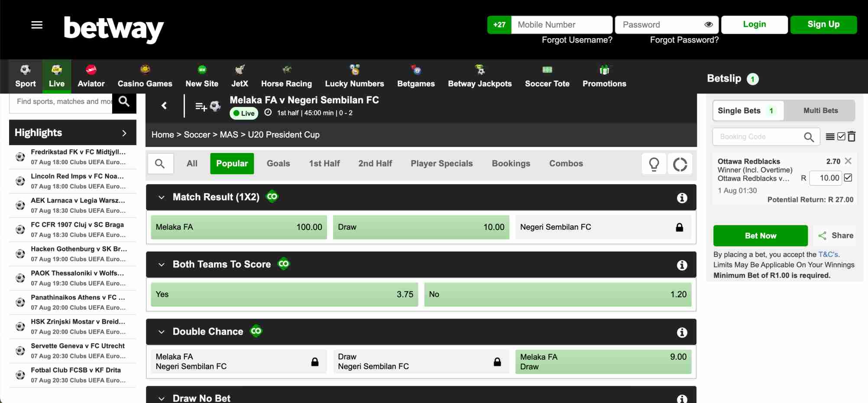Remove Ottawa Redblacks bet from betslip
Screen dimensions: 868x403
point(848,161)
